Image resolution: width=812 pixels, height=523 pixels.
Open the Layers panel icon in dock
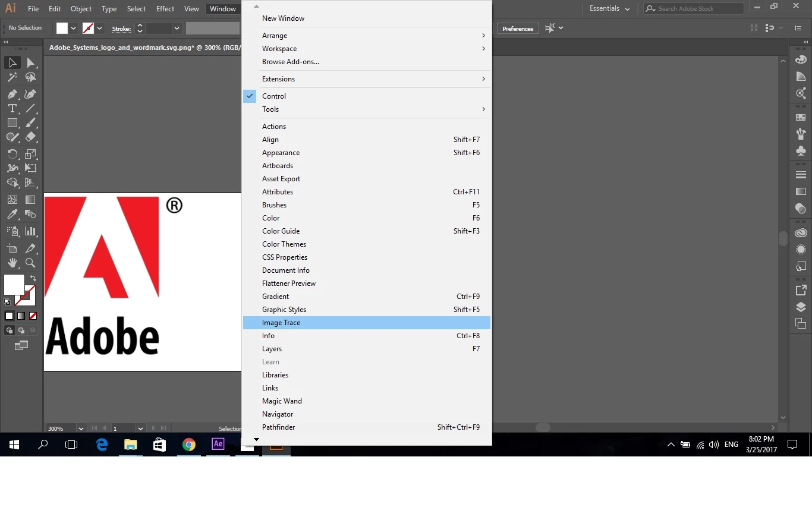pyautogui.click(x=801, y=307)
